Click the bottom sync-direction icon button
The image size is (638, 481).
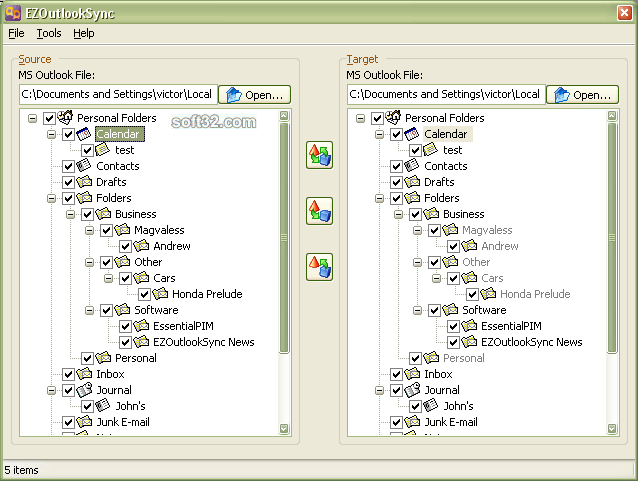pyautogui.click(x=319, y=267)
